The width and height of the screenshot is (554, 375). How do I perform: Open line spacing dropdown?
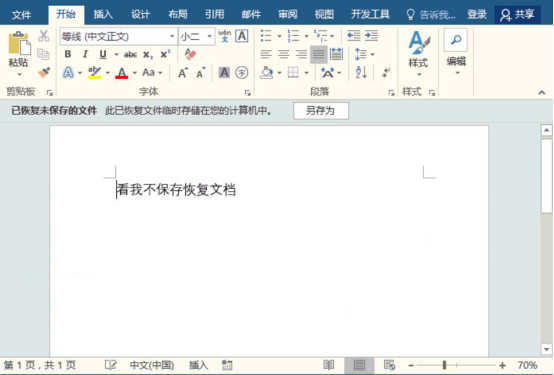pos(364,54)
